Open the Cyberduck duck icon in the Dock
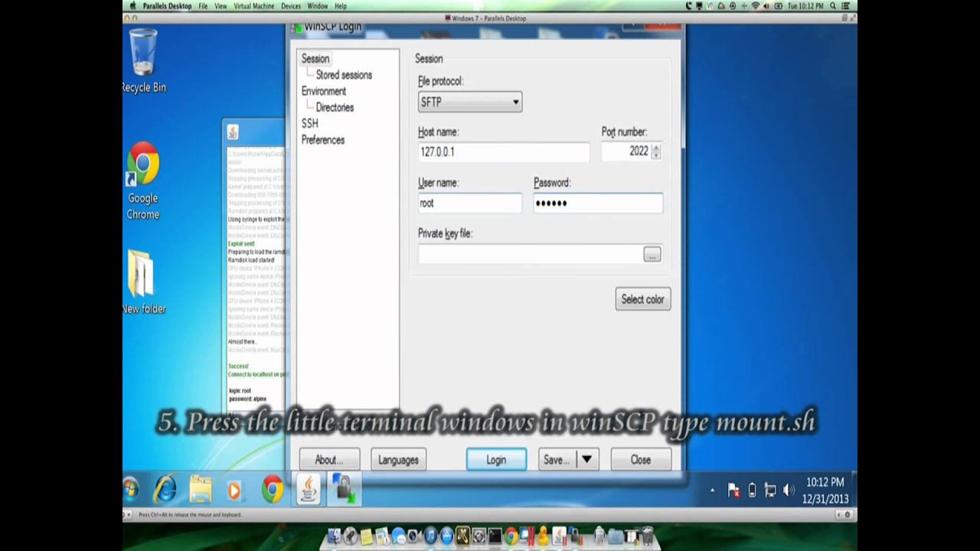Image resolution: width=980 pixels, height=551 pixels. coord(544,536)
